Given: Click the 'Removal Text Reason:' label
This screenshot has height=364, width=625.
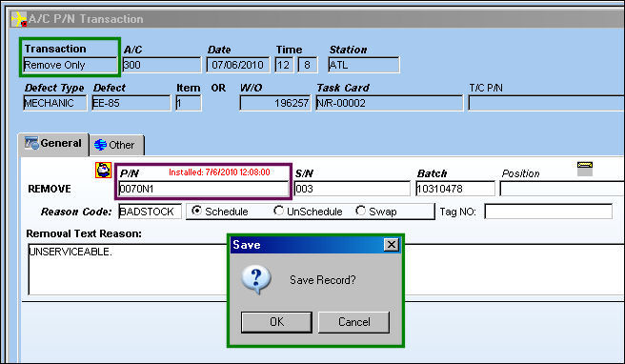Looking at the screenshot, I should [84, 233].
